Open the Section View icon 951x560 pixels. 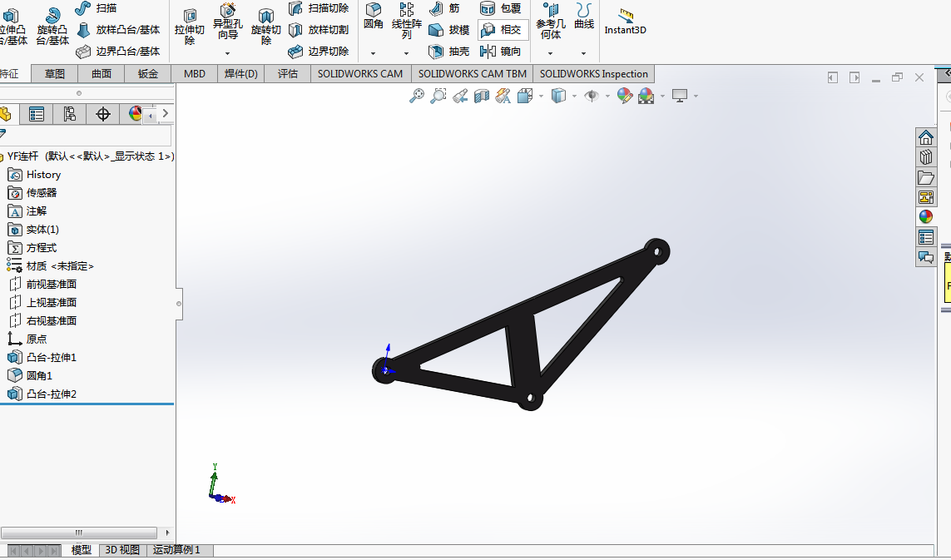(x=482, y=96)
